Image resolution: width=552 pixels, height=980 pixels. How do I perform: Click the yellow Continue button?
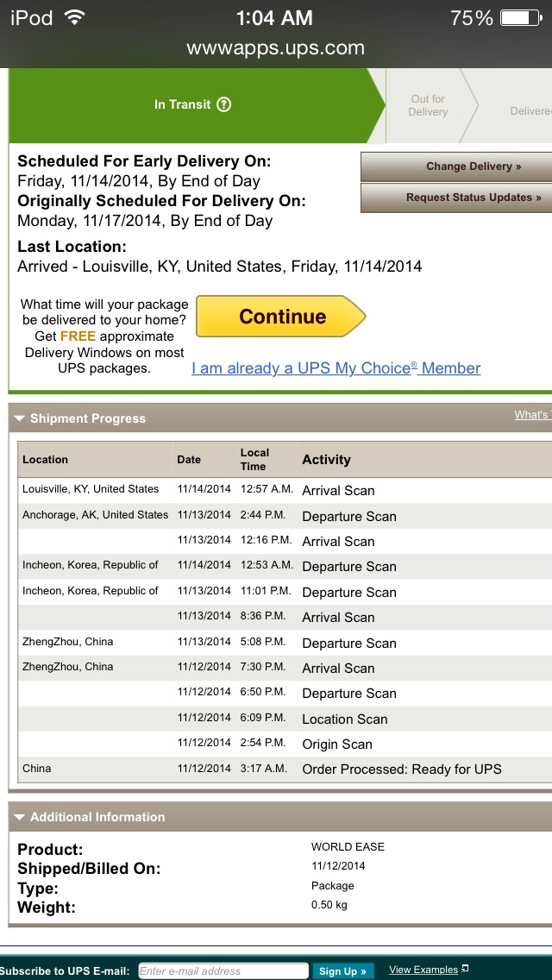[280, 317]
